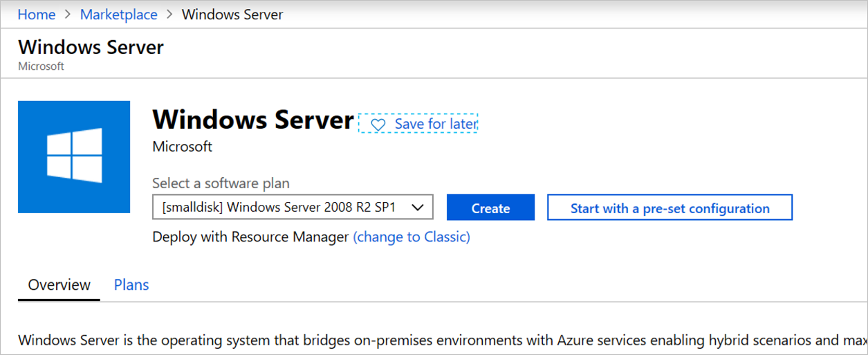
Task: Switch to the Plans tab
Action: tap(131, 285)
